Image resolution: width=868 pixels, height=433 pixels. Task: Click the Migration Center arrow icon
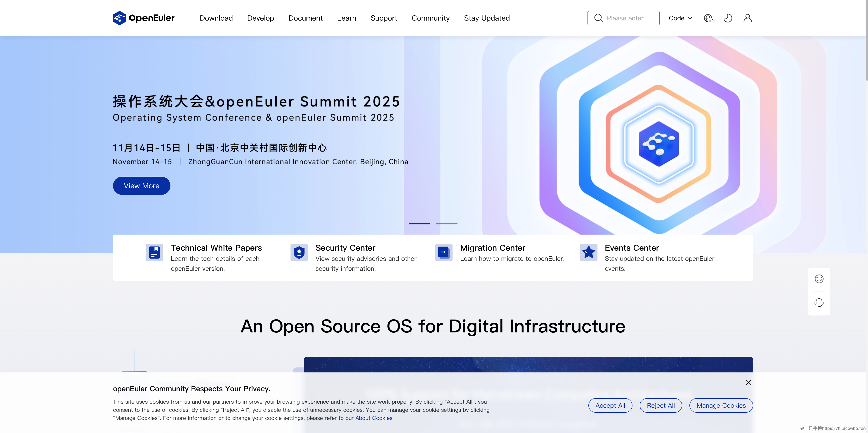443,252
